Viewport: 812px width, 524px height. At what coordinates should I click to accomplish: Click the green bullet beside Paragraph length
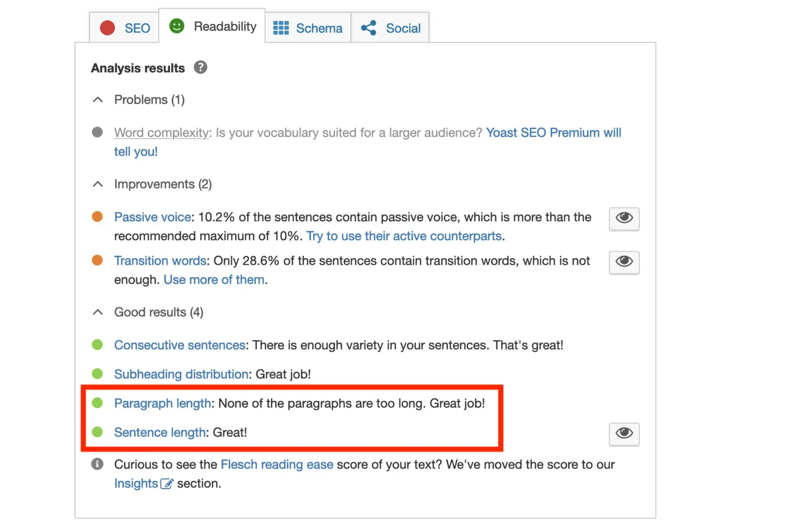coord(97,403)
